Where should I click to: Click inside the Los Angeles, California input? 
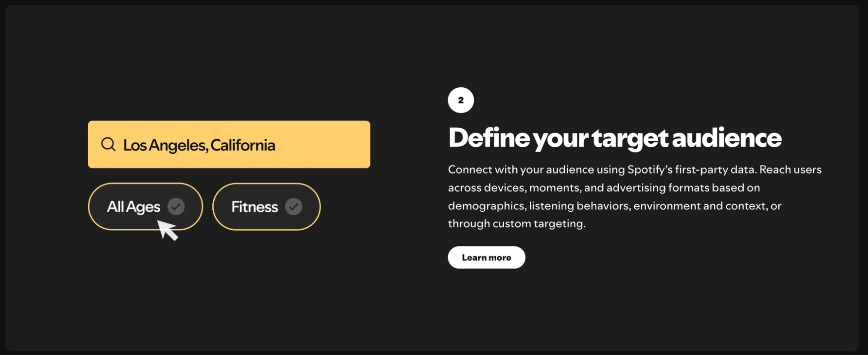pyautogui.click(x=229, y=144)
